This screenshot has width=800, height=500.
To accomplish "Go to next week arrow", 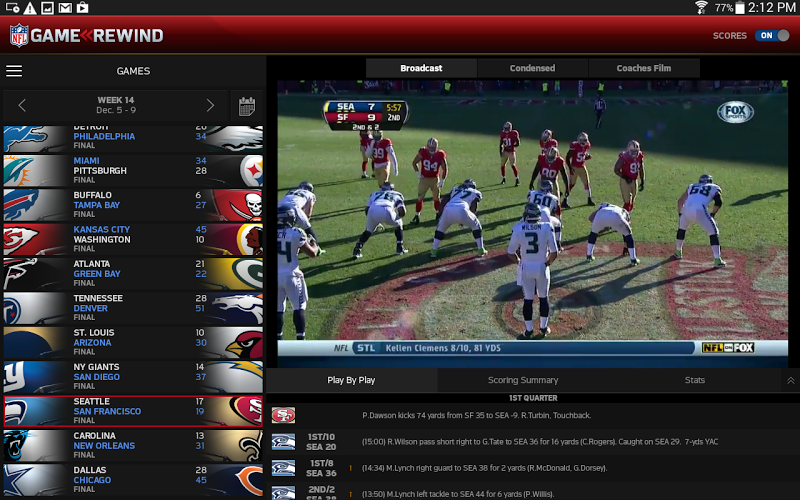I will (210, 106).
